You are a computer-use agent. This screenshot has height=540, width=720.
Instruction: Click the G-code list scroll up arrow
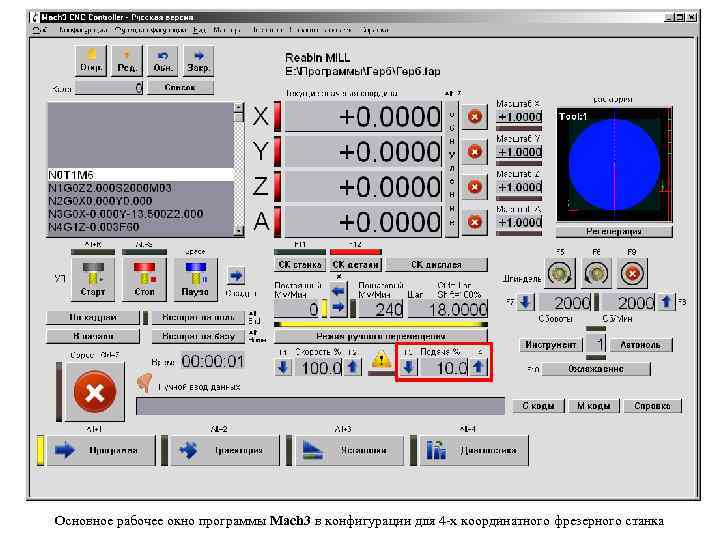coord(239,107)
